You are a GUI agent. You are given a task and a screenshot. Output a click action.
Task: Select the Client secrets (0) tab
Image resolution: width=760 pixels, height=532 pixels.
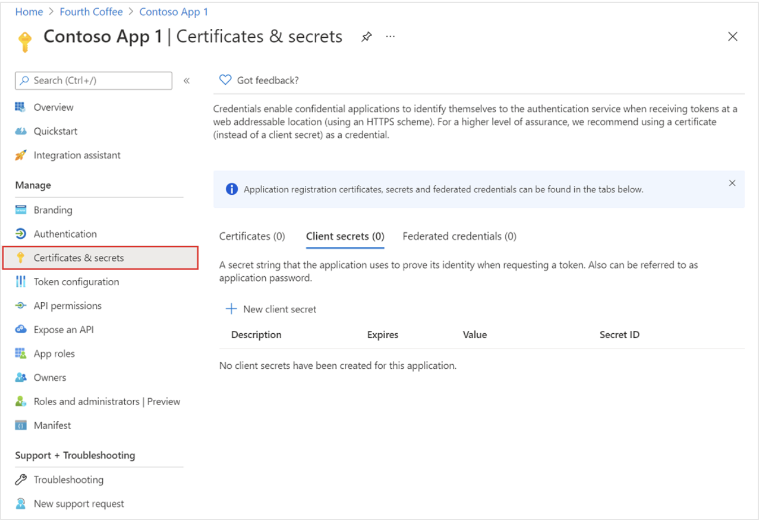[x=345, y=236]
